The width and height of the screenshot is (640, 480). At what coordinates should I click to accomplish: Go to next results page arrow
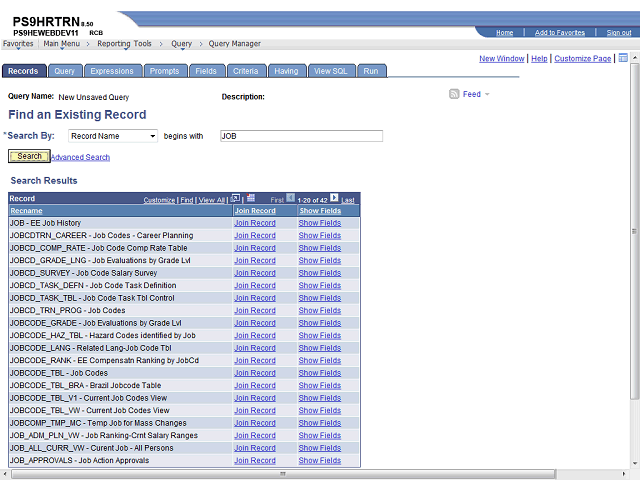pyautogui.click(x=334, y=198)
